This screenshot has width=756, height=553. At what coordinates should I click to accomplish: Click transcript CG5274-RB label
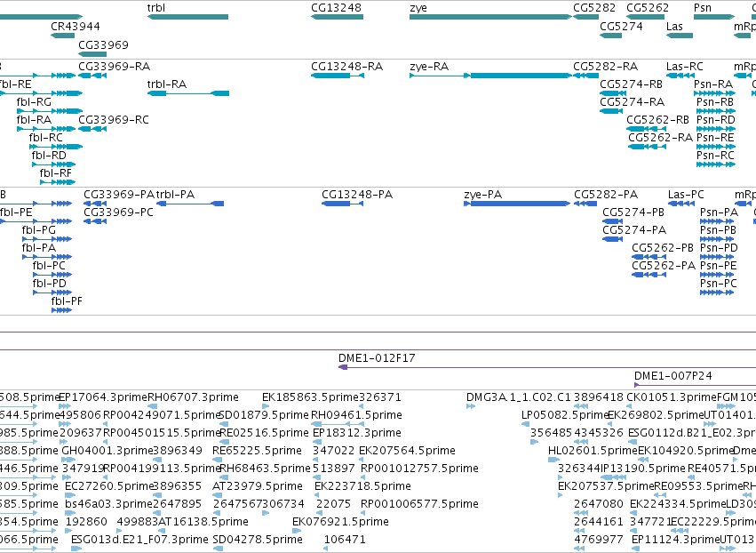click(x=631, y=84)
